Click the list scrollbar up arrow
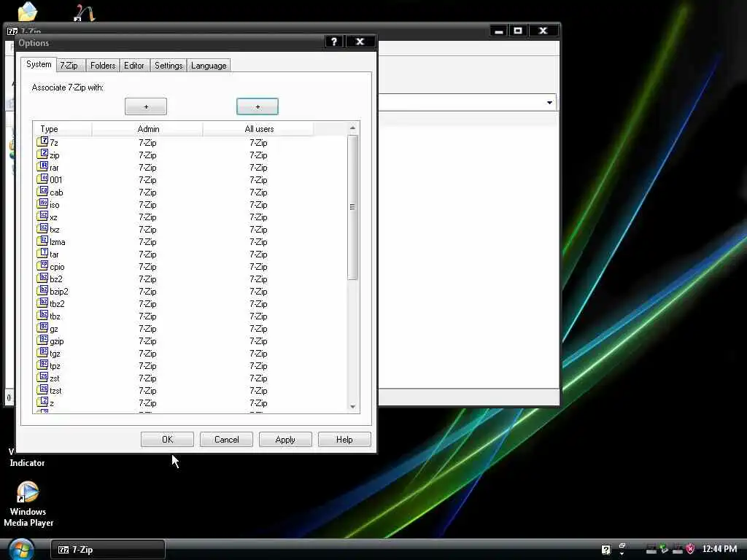Viewport: 747px width, 560px height. point(352,128)
